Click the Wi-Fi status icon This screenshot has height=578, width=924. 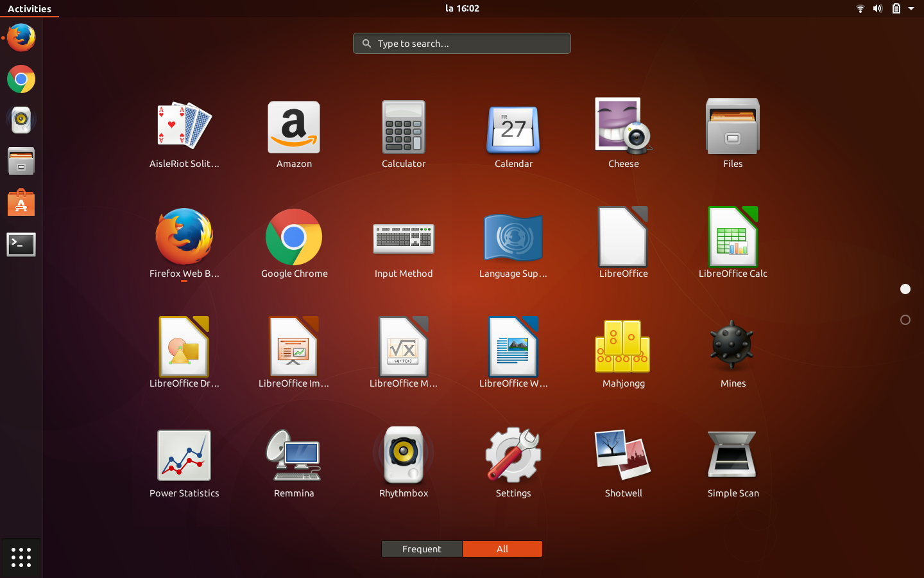[x=860, y=8]
